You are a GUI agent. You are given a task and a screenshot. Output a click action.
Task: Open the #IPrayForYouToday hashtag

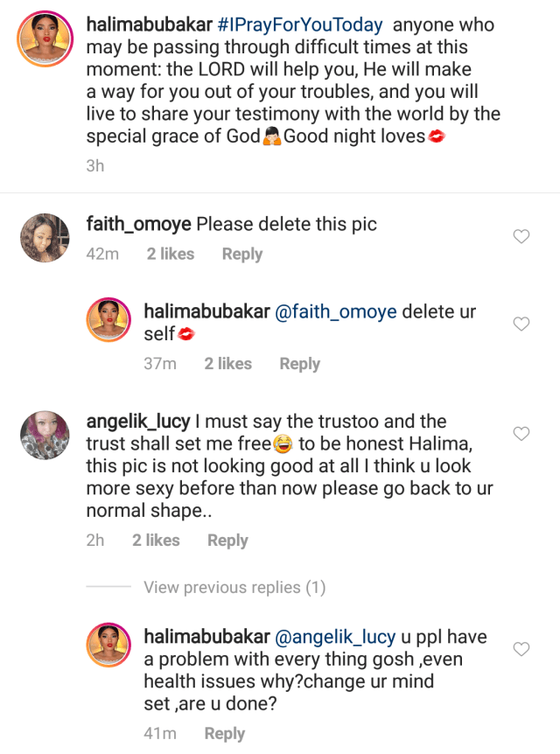click(300, 25)
